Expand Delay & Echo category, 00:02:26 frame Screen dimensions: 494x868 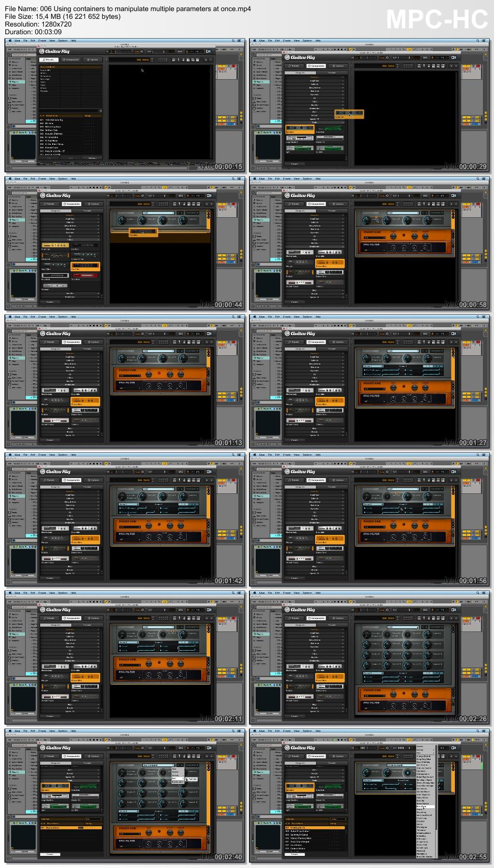315,640
